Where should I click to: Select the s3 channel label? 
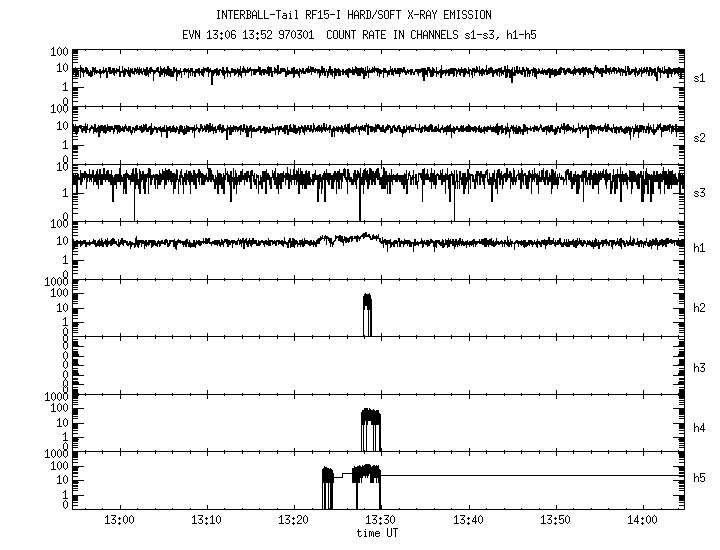point(700,192)
